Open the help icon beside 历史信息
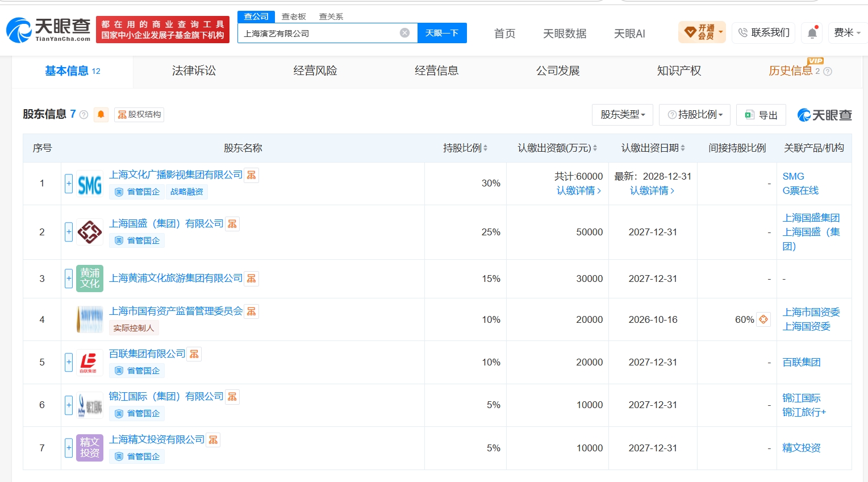 click(x=828, y=72)
